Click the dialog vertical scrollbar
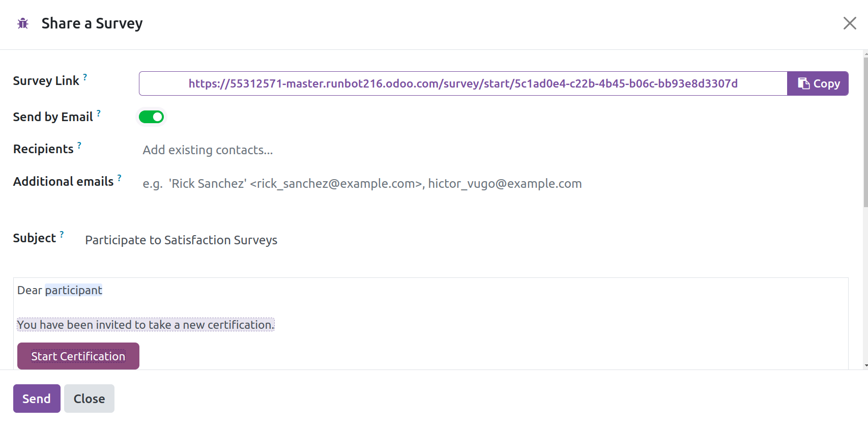 865,132
